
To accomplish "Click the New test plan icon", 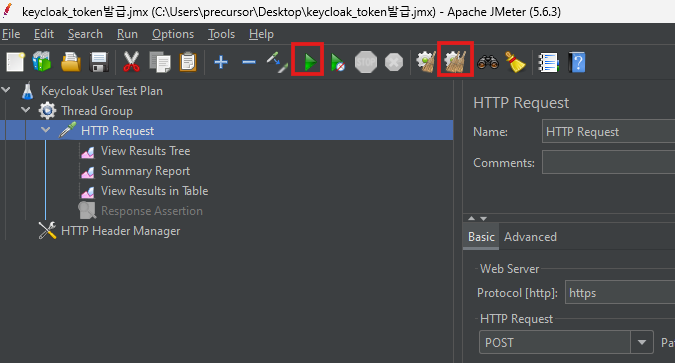I will pyautogui.click(x=15, y=62).
